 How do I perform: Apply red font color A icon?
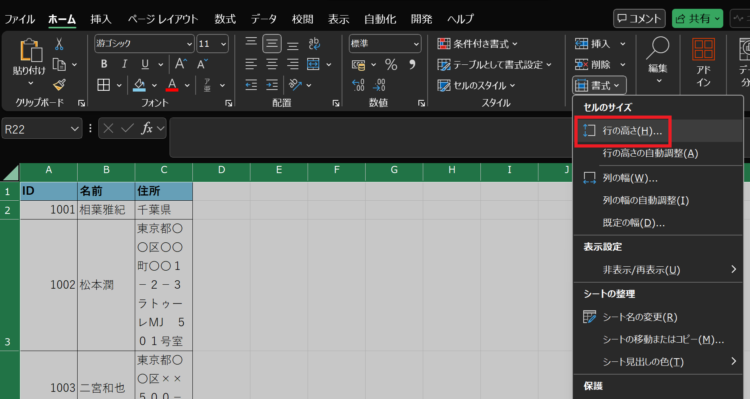click(x=172, y=85)
